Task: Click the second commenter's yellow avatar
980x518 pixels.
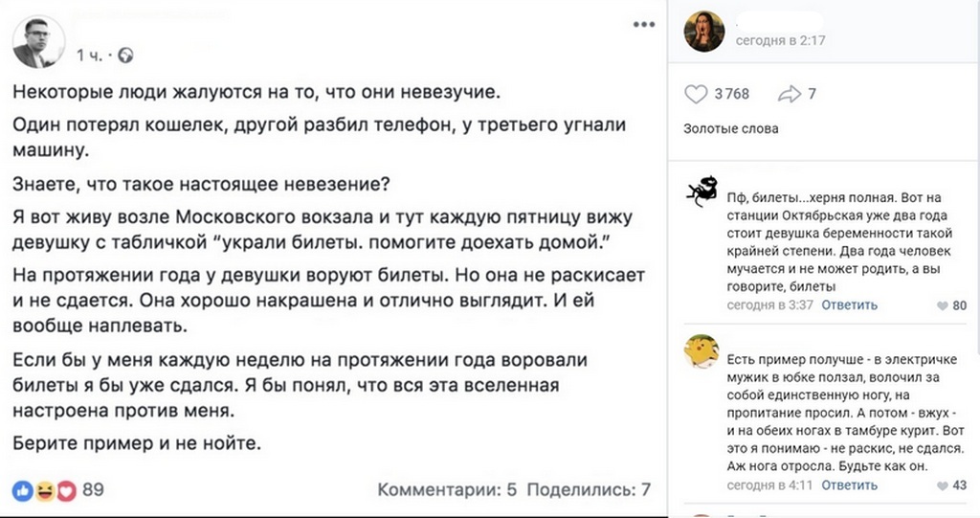Action: 702,350
